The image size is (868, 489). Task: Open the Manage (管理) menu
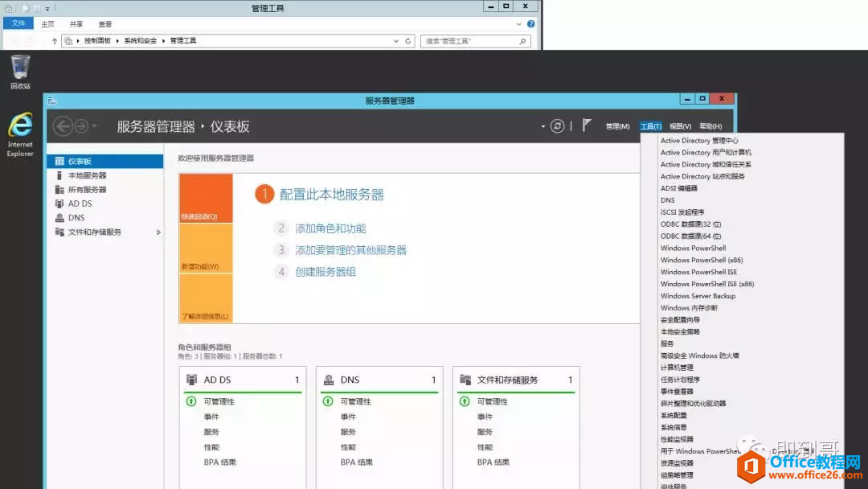[x=617, y=126]
